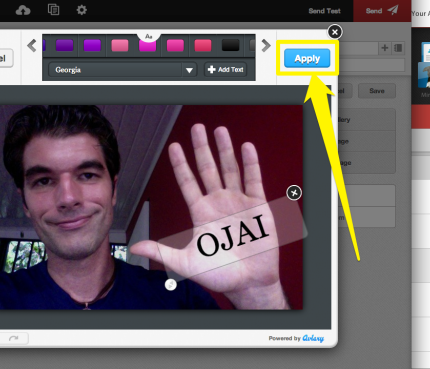Close the photo editor dialog
Screen dimensions: 430x369
(335, 32)
